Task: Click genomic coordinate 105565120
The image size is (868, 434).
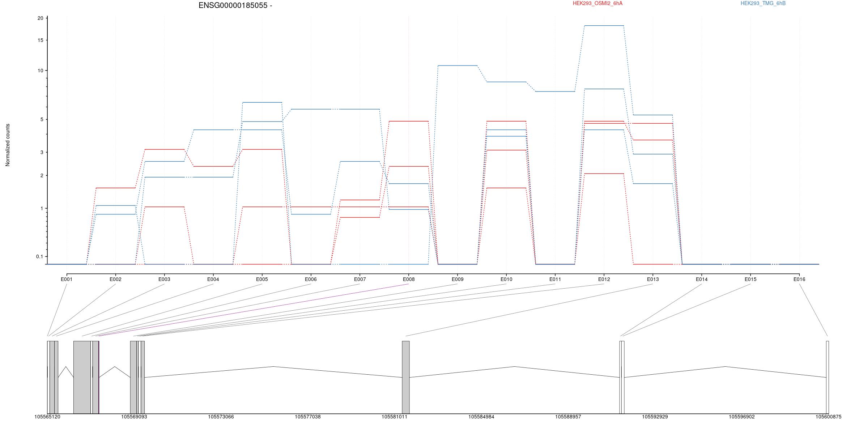Action: click(x=47, y=417)
